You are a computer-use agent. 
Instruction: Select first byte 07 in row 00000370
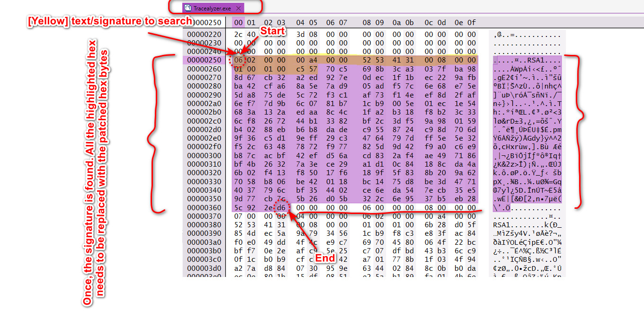(x=238, y=216)
